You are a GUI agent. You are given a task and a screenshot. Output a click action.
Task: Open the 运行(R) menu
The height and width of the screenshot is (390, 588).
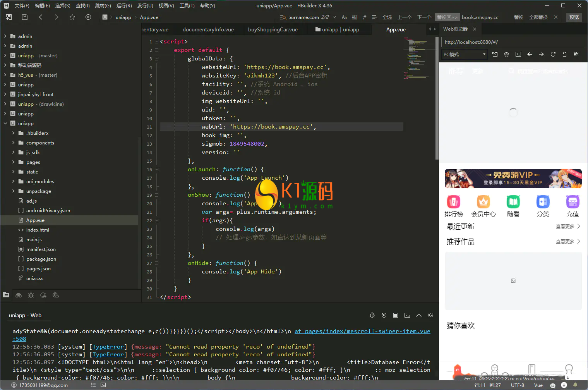point(124,6)
